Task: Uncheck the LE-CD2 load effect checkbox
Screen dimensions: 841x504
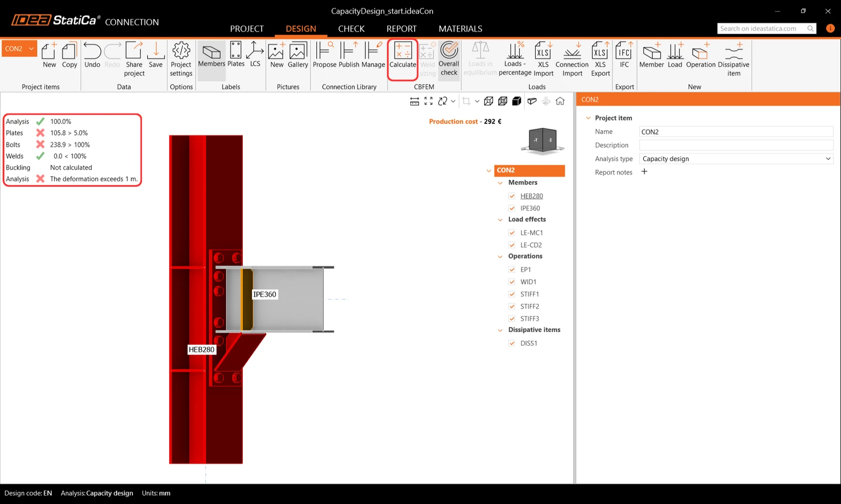Action: point(512,245)
